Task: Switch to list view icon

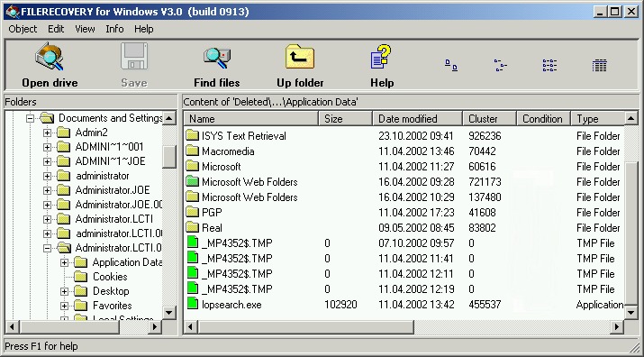Action: tap(549, 66)
